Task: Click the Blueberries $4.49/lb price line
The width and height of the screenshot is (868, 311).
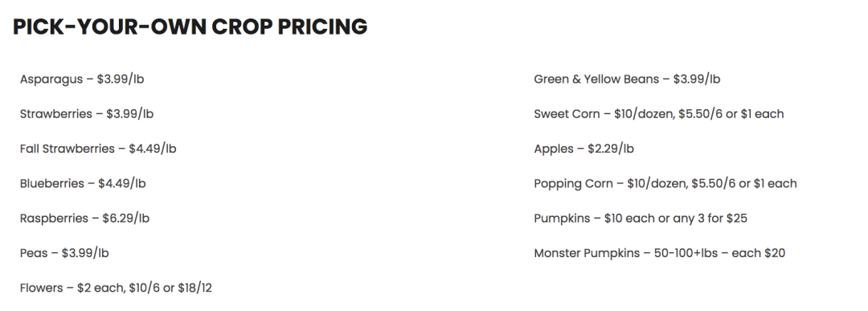Action: [83, 184]
